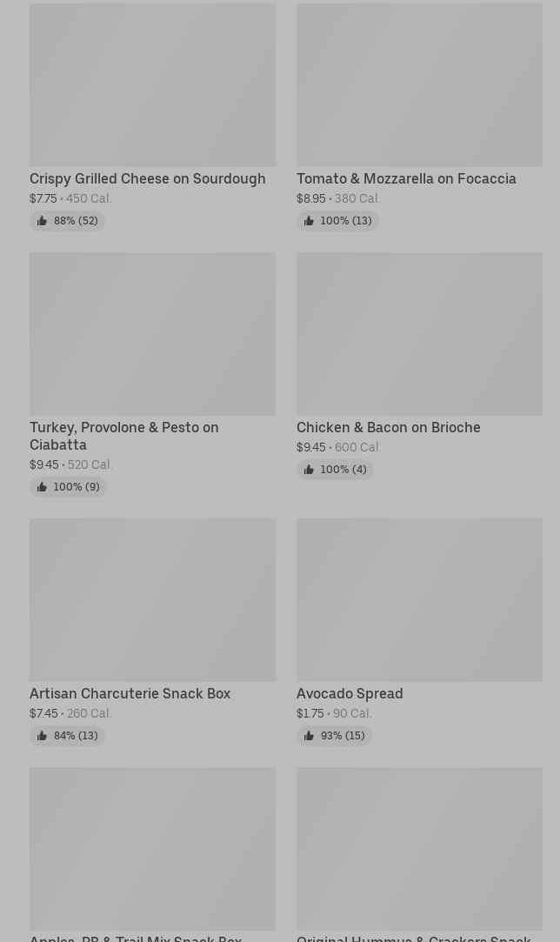Viewport: 560px width, 942px height.
Task: Click the Avocado Spread image
Action: (419, 600)
